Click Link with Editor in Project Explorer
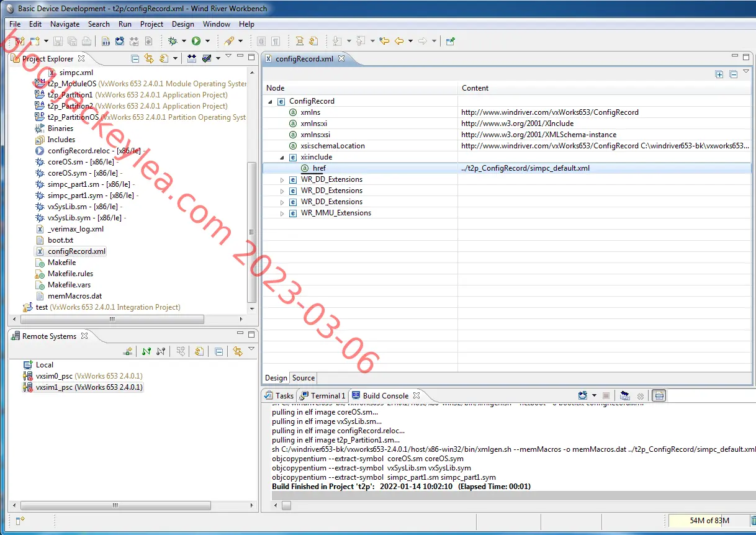The width and height of the screenshot is (756, 535). click(x=149, y=58)
